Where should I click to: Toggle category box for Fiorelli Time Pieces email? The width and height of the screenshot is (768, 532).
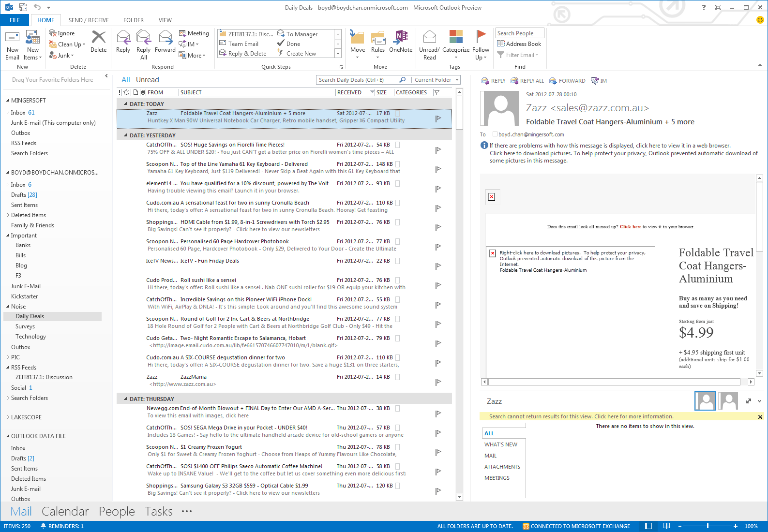pos(397,145)
